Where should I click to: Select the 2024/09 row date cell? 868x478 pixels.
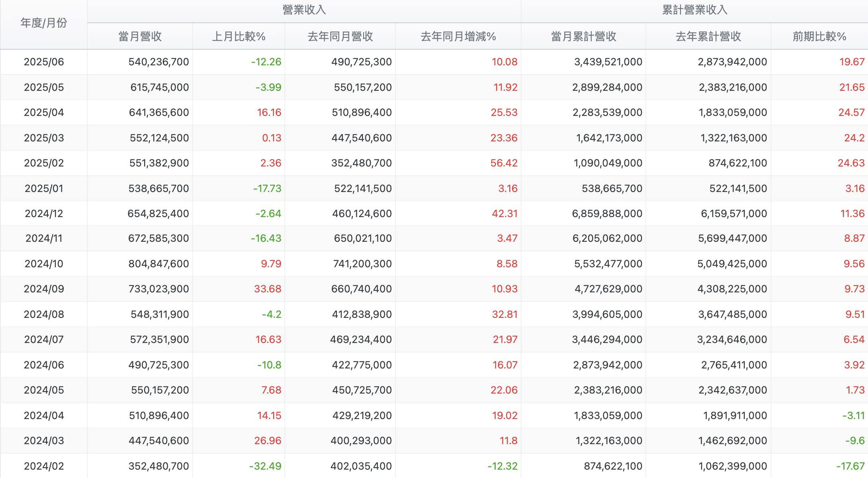[44, 289]
